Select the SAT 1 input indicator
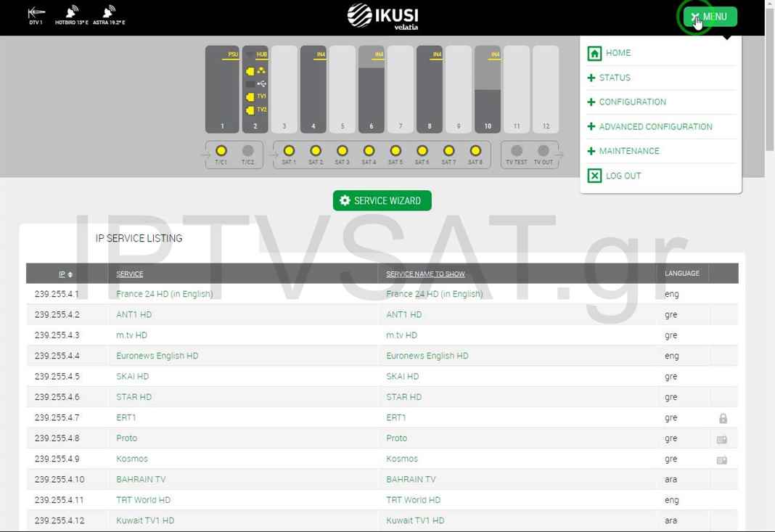 pos(289,151)
